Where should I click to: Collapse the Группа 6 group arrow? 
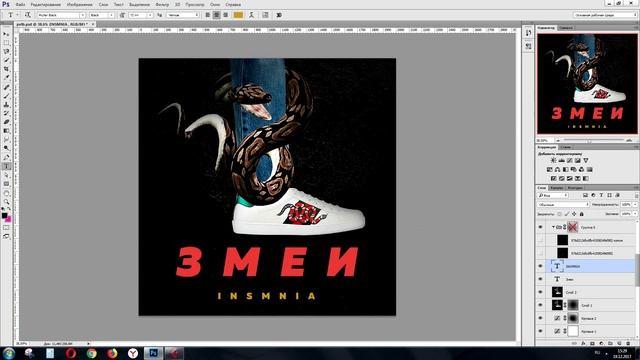553,227
